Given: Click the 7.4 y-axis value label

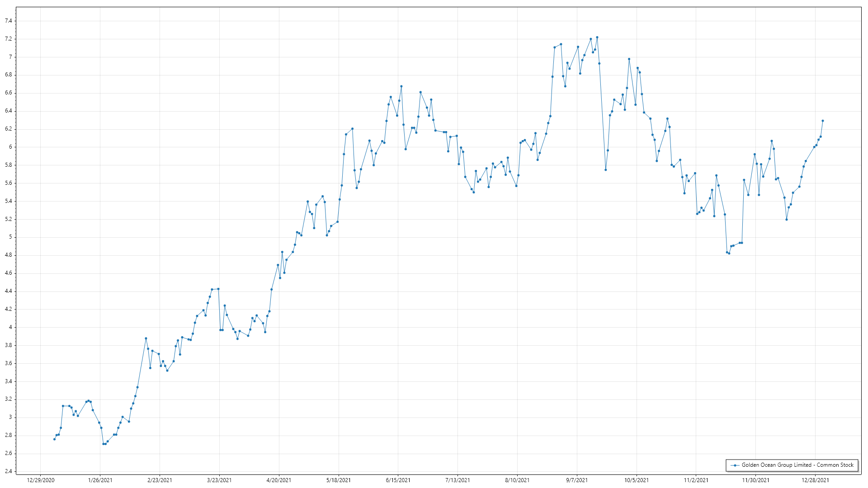Looking at the screenshot, I should tap(9, 21).
